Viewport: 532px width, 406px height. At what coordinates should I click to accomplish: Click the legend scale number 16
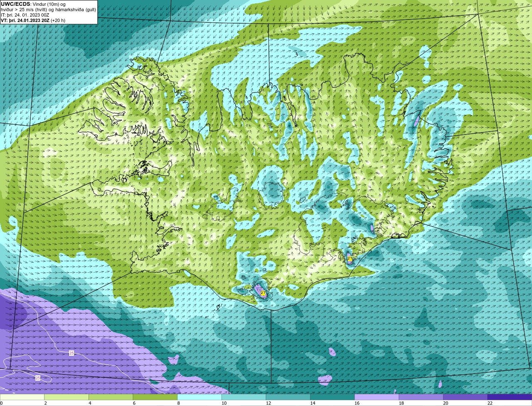(357, 403)
